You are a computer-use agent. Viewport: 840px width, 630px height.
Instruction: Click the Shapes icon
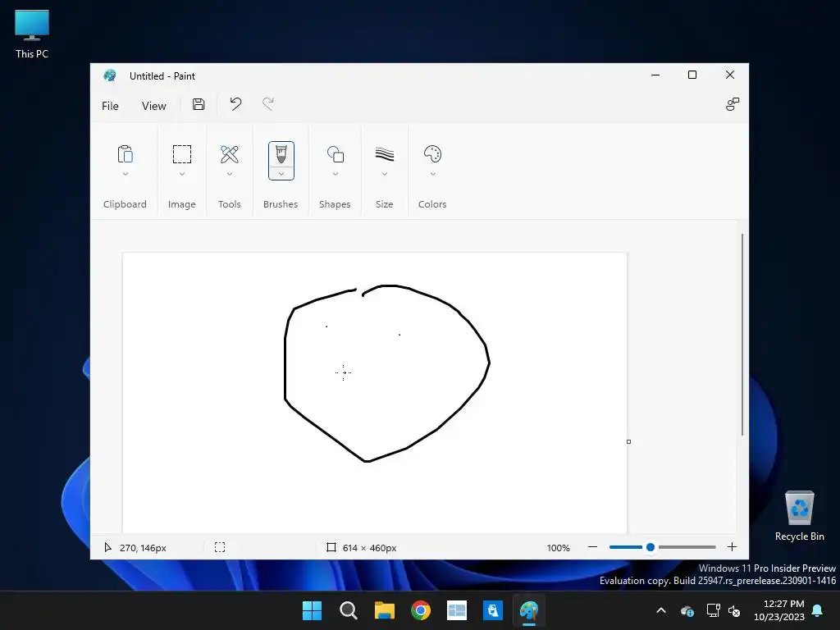(x=336, y=154)
